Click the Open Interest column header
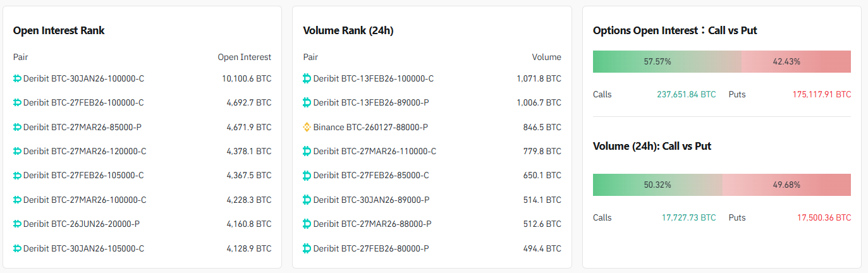This screenshot has height=273, width=868. point(244,57)
